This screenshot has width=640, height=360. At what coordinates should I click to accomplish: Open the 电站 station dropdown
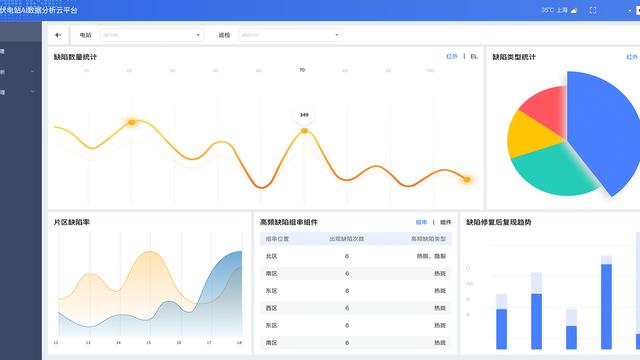pos(151,35)
